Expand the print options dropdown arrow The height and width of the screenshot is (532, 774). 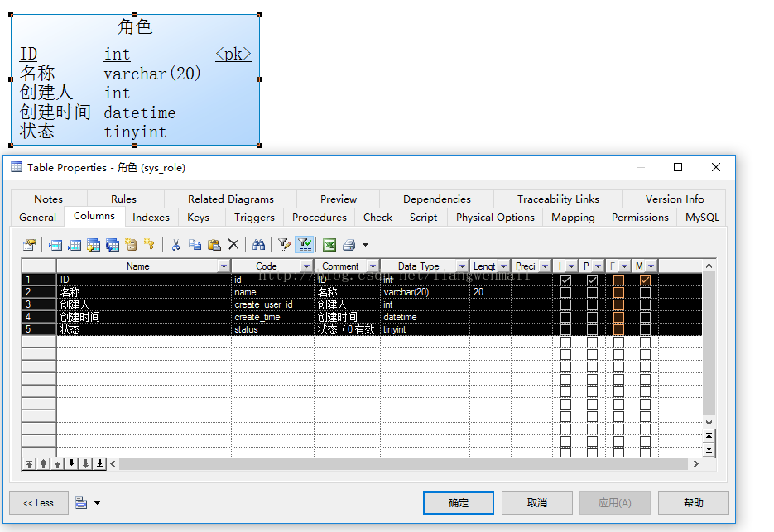click(x=365, y=245)
